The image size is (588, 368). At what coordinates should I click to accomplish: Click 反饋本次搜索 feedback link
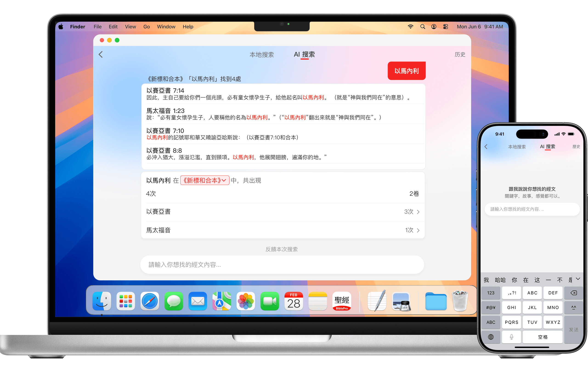click(x=281, y=249)
